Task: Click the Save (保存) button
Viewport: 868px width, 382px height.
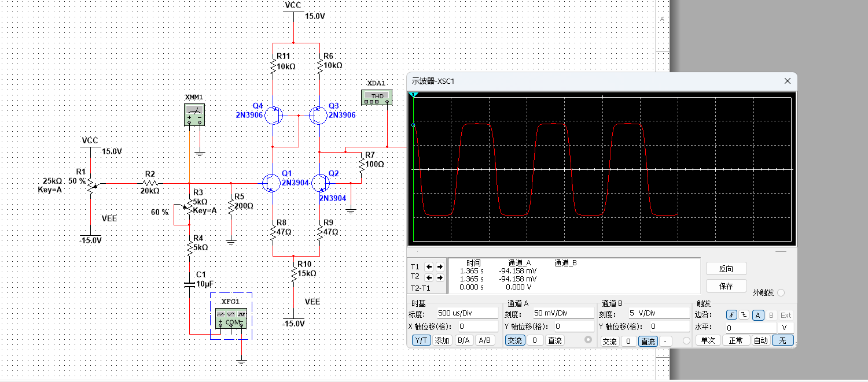Action: pyautogui.click(x=726, y=285)
